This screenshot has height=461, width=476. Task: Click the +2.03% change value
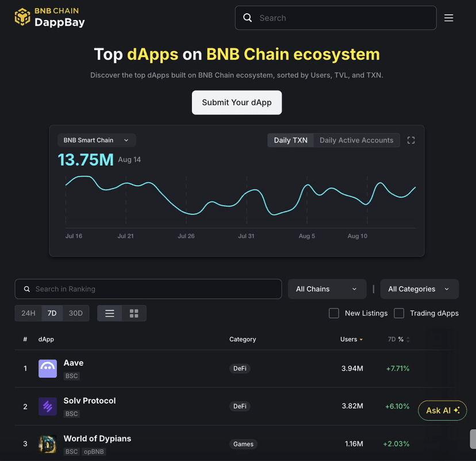coord(396,444)
